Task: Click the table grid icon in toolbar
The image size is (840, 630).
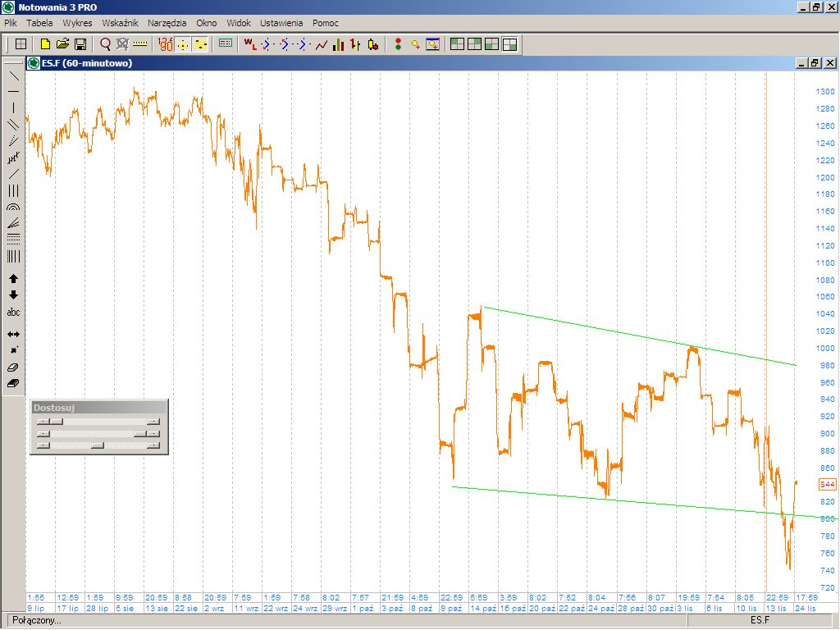Action: [x=21, y=44]
